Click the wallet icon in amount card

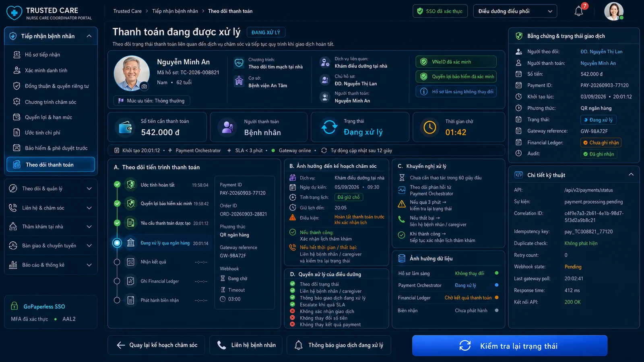(x=126, y=128)
